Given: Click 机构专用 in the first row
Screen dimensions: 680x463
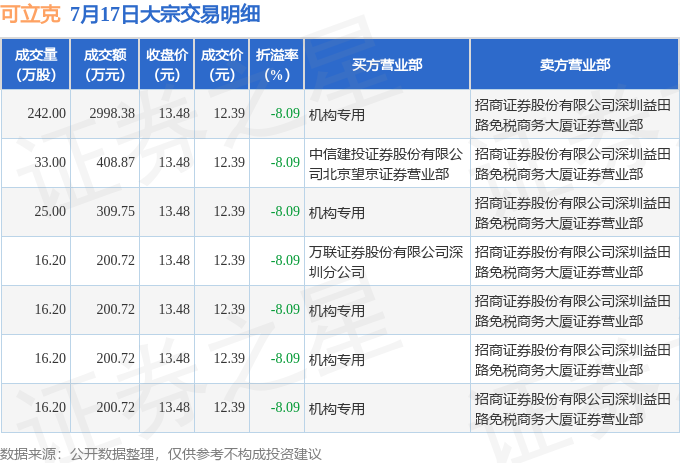Looking at the screenshot, I should coord(337,115).
